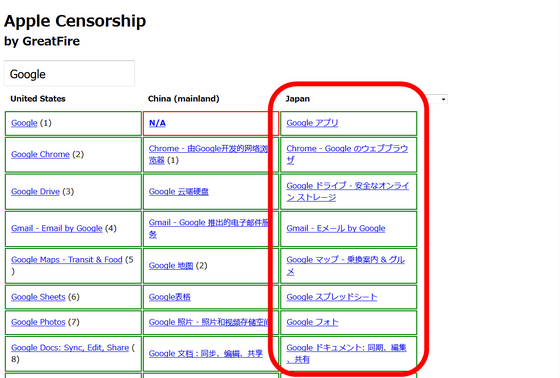Open the Google ドライブ link in Japan column
This screenshot has height=378, width=560.
pos(348,191)
